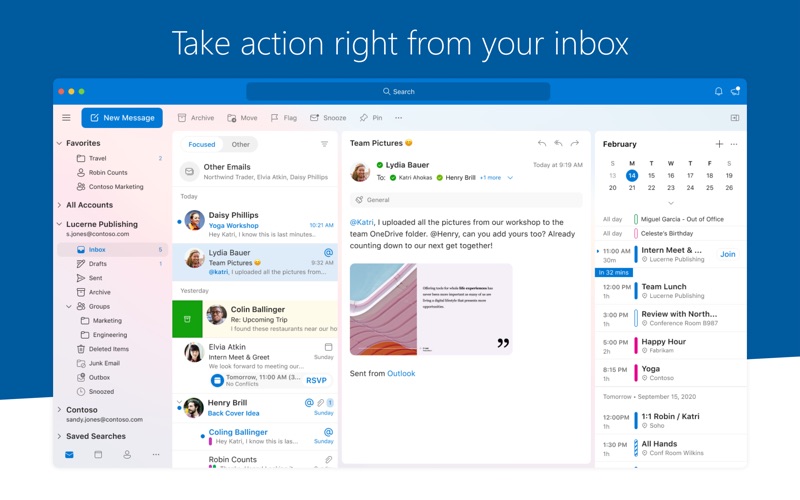This screenshot has height=500, width=800.
Task: Click the feedback megaphone icon in title bar
Action: pyautogui.click(x=735, y=91)
